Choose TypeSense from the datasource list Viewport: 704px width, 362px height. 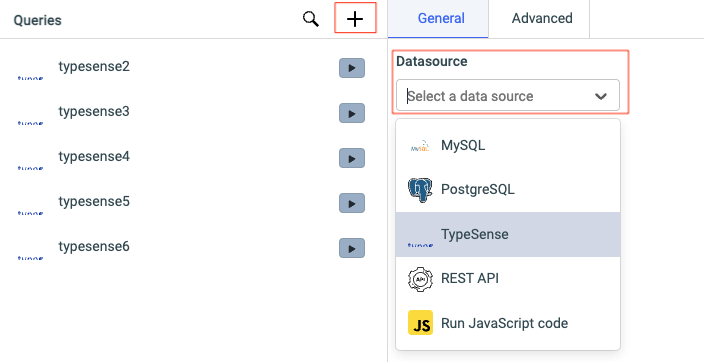tap(508, 234)
